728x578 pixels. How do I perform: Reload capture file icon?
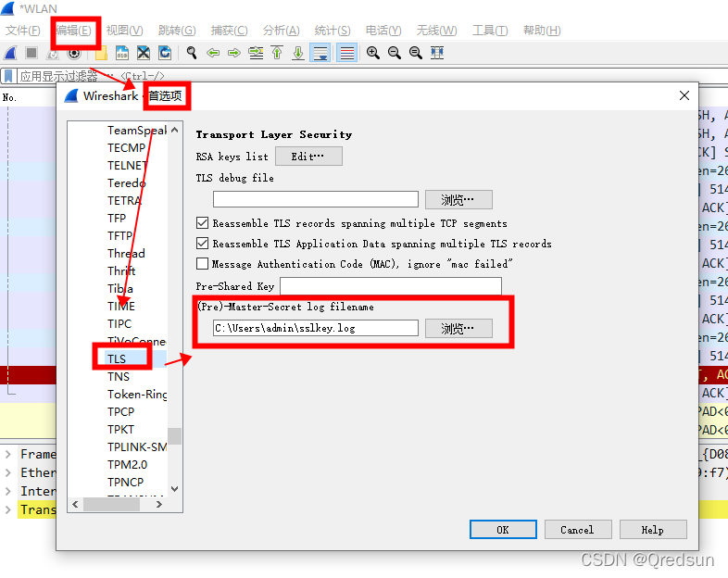pos(165,53)
